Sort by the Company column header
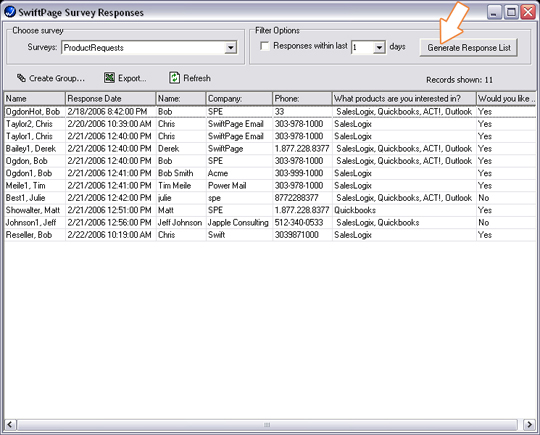540x435 pixels. tap(239, 99)
